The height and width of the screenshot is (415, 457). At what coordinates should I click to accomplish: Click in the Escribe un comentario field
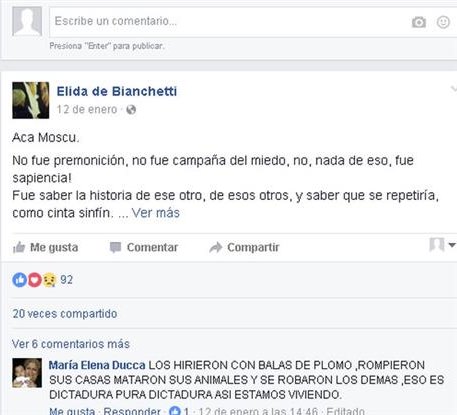tap(230, 21)
